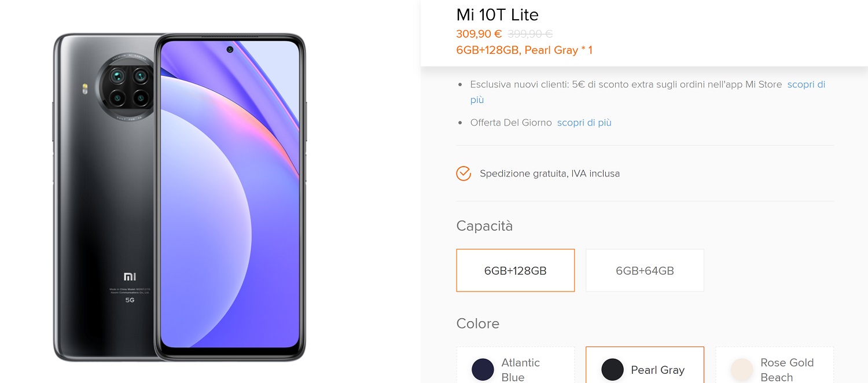Click the Rose Gold Beach color circle
The width and height of the screenshot is (868, 383).
pyautogui.click(x=742, y=370)
